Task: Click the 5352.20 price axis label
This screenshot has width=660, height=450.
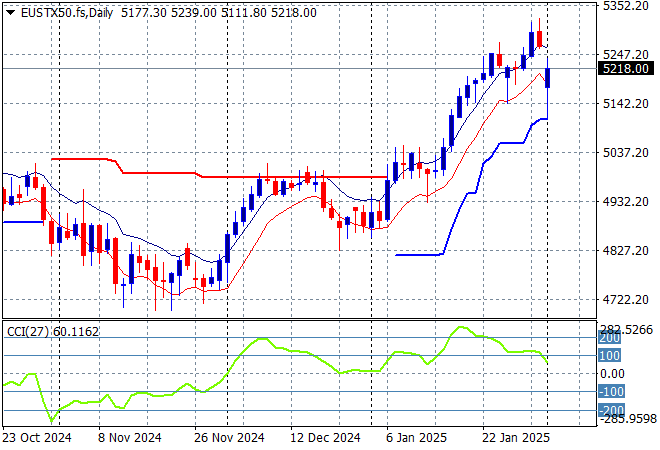Action: click(x=625, y=6)
